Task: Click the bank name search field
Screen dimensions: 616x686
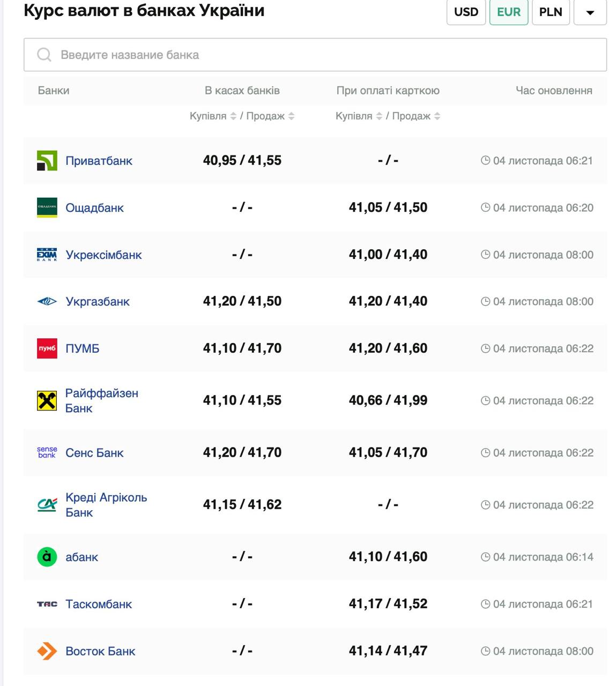Action: pyautogui.click(x=315, y=55)
